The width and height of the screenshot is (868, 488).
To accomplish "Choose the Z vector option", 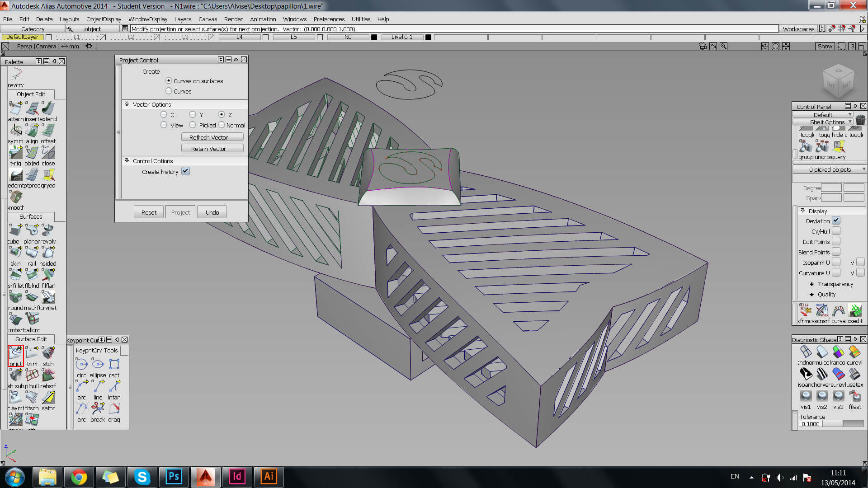I will pyautogui.click(x=222, y=115).
